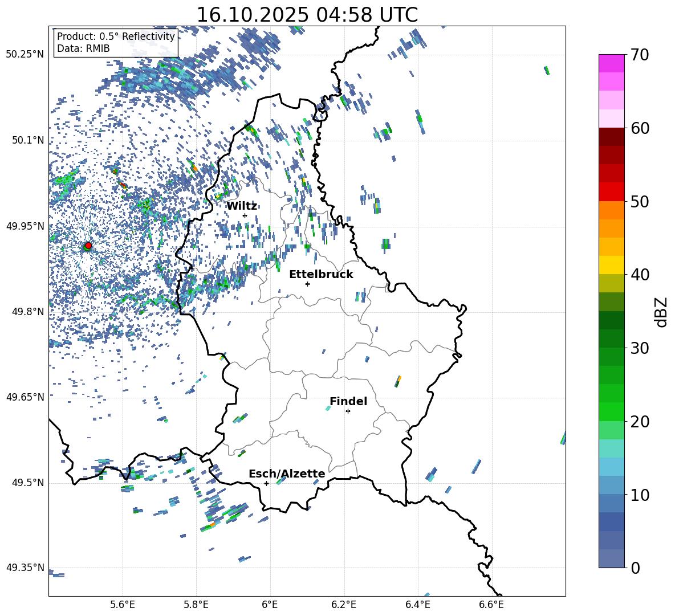Image resolution: width=675 pixels, height=616 pixels.
Task: Click the latitude label 50.1°N
Action: click(27, 140)
